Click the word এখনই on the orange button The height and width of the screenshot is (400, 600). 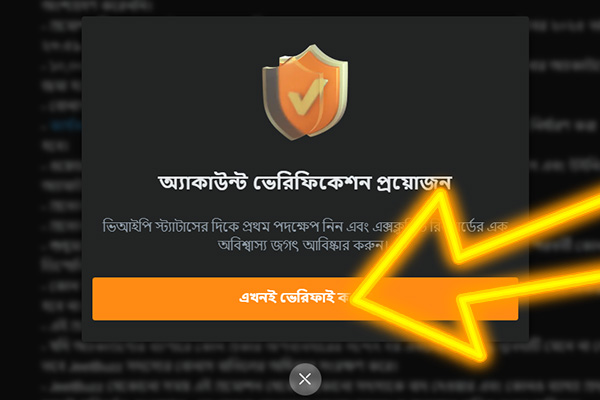258,297
